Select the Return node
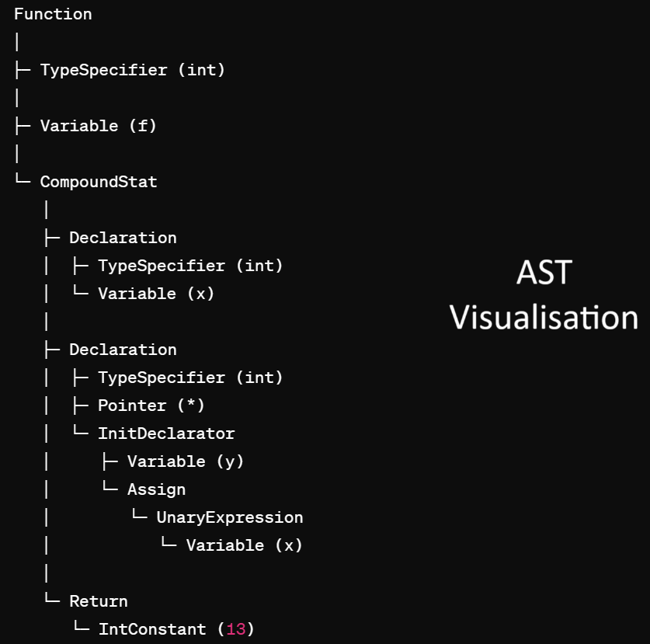This screenshot has width=650, height=644. pos(99,601)
